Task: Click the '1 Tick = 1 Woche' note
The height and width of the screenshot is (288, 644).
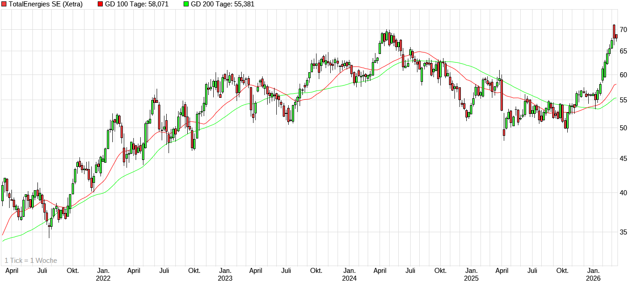Action: [x=31, y=261]
